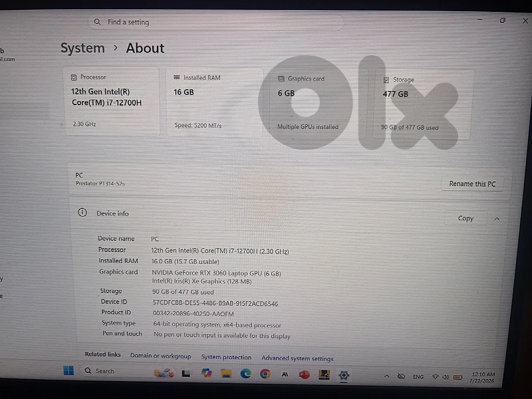
Task: Open the Advanced system settings link
Action: [297, 358]
